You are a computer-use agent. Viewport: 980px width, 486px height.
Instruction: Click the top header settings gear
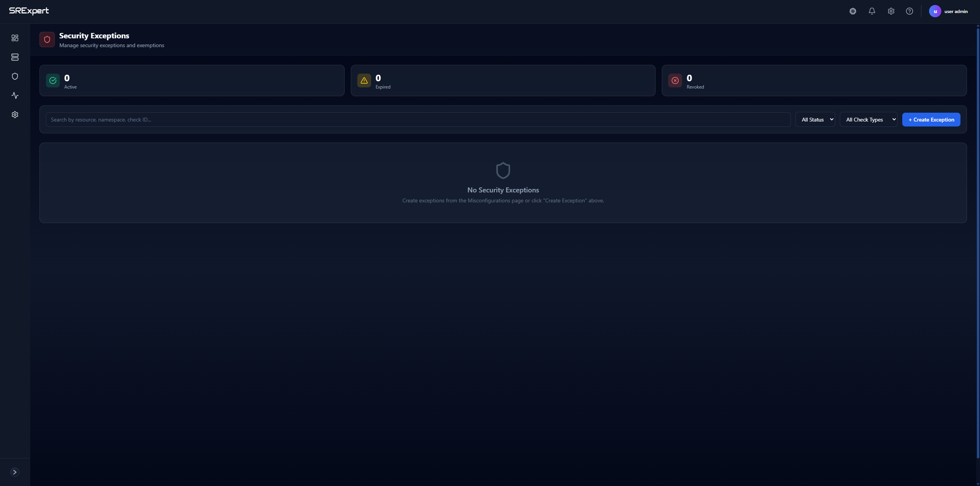891,11
